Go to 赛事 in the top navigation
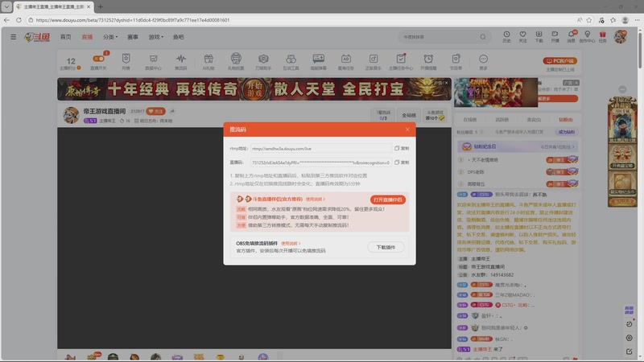This screenshot has height=362, width=644. (x=133, y=37)
